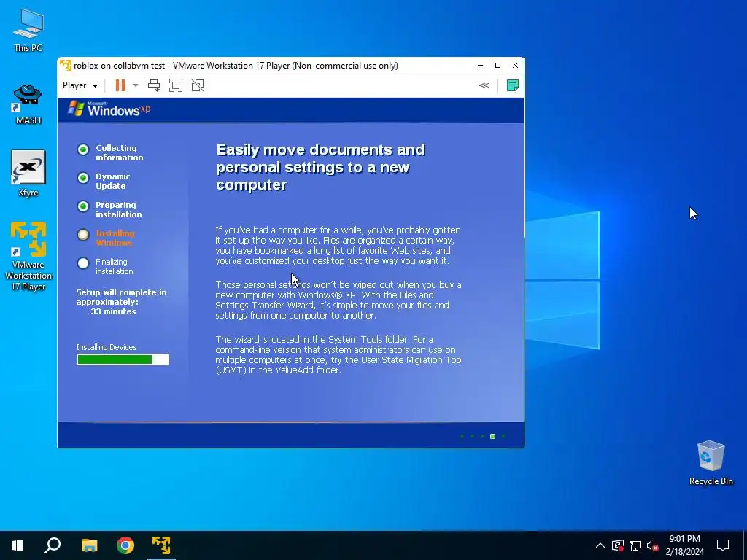Open the green message log note icon
This screenshot has height=560, width=747.
513,85
